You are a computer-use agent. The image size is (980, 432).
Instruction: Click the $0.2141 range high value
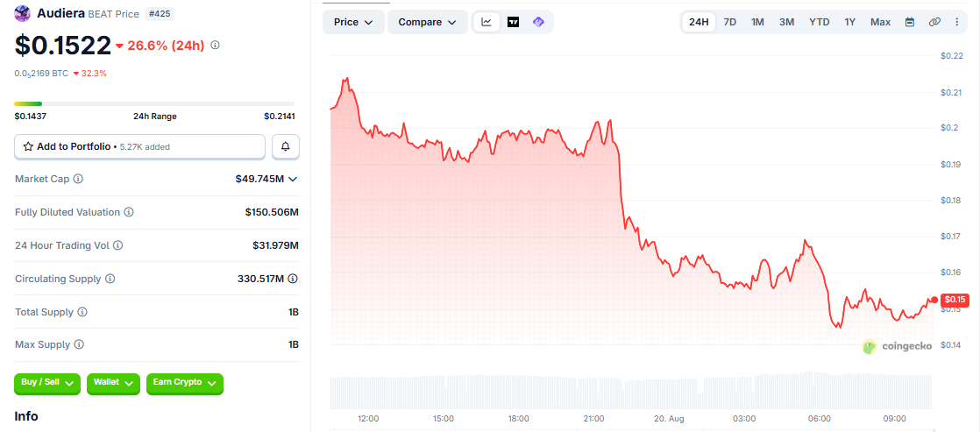point(280,117)
